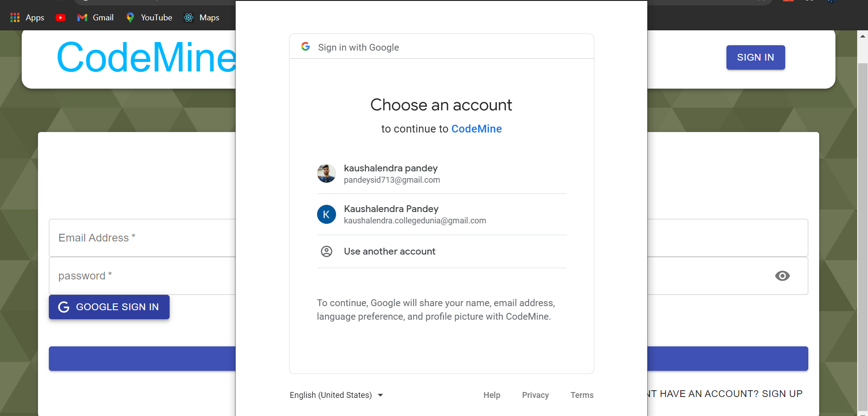Click the React logo beside Maps bookmark
Image resolution: width=868 pixels, height=416 pixels.
(189, 17)
